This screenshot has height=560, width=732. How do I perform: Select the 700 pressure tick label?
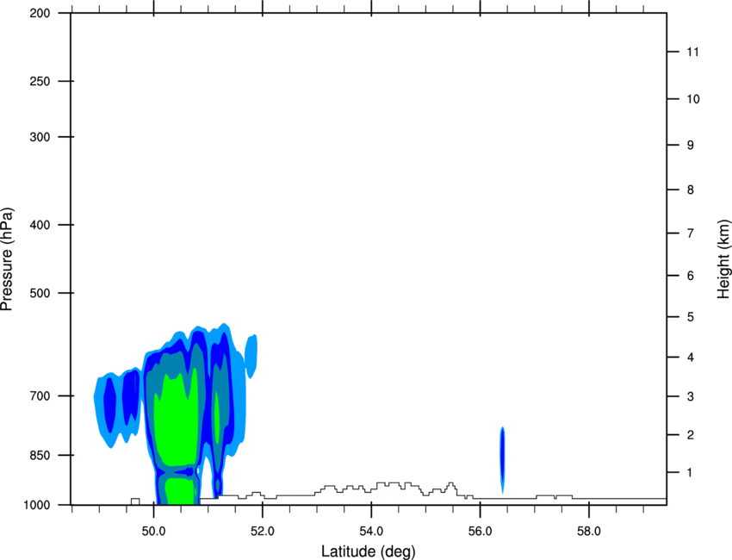[x=40, y=395]
